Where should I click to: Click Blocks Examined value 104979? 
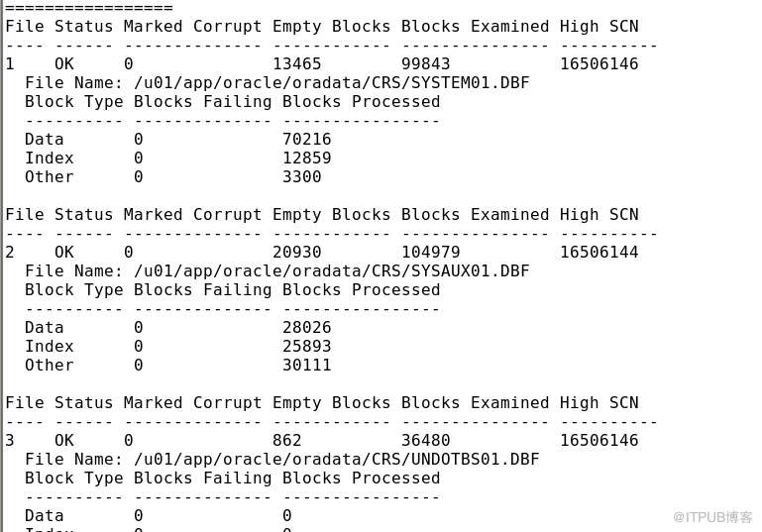coord(431,253)
